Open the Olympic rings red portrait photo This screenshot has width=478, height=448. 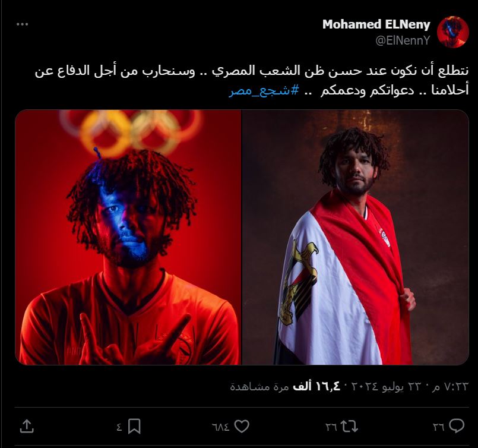pyautogui.click(x=128, y=237)
